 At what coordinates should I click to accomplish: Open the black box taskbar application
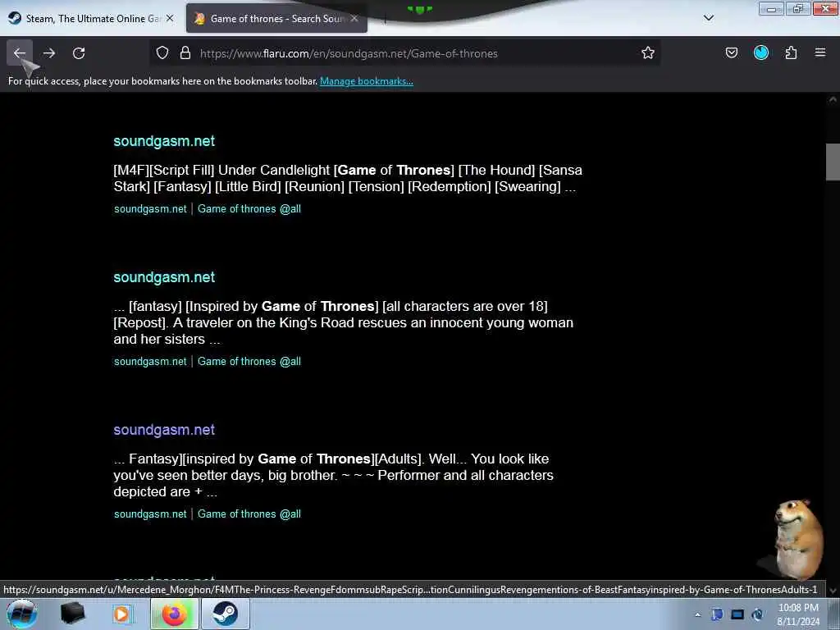pyautogui.click(x=73, y=614)
